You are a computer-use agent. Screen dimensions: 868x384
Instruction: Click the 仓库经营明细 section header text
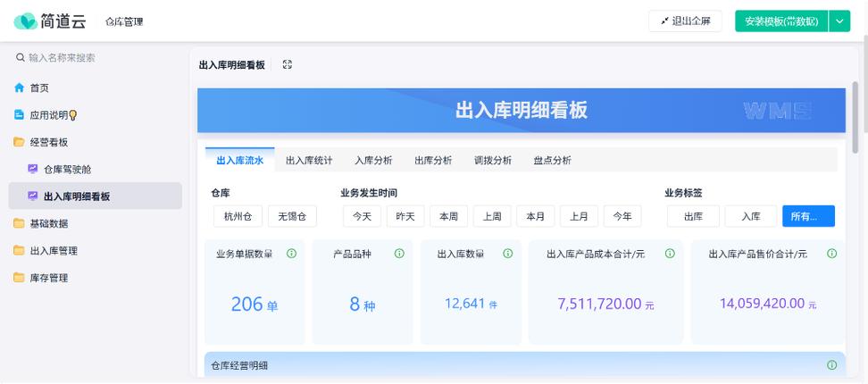pyautogui.click(x=239, y=366)
